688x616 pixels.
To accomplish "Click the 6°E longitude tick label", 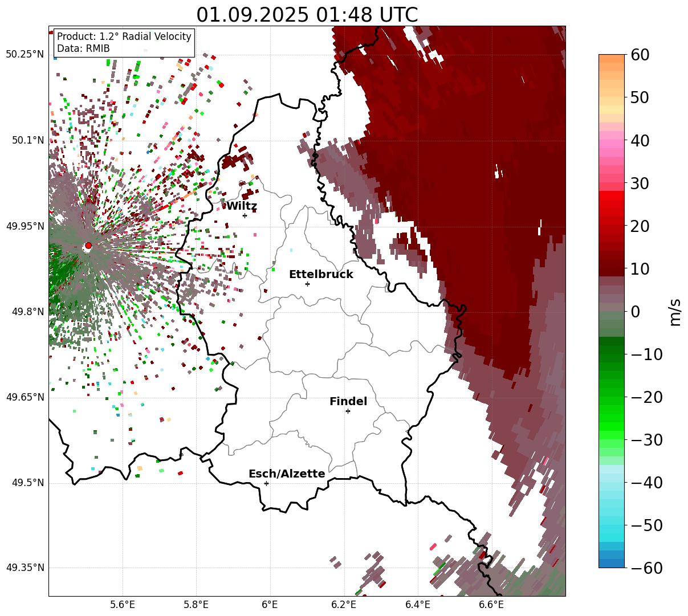I will click(x=270, y=605).
